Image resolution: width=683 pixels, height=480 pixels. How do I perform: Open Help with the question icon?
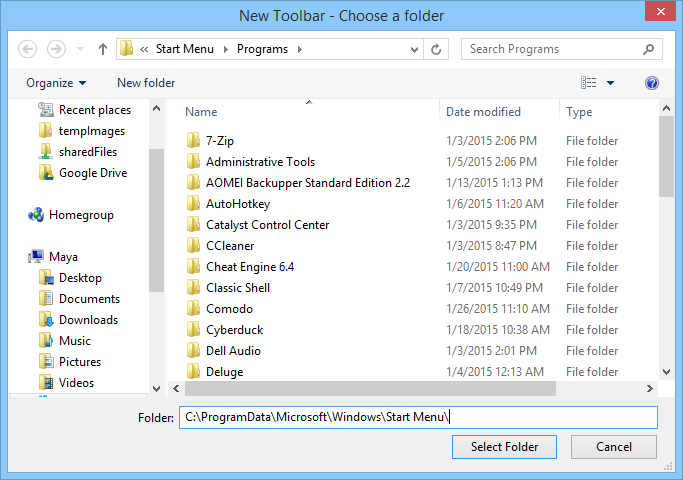point(652,83)
